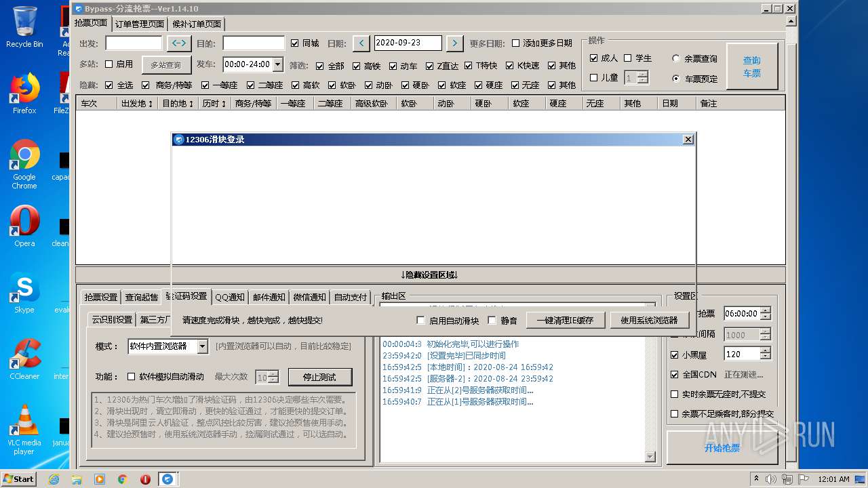Screen dimensions: 868x488
Task: Adjust 抢票 time spinner
Action: [766, 314]
